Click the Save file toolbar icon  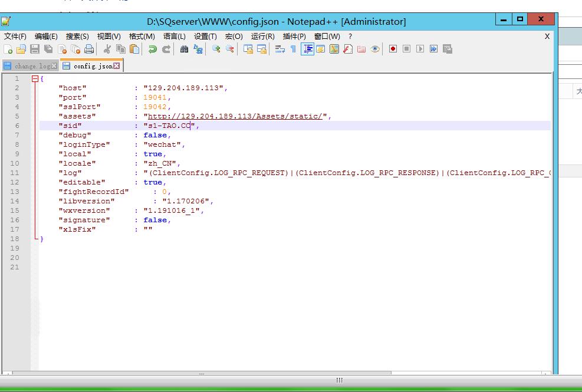tap(34, 49)
